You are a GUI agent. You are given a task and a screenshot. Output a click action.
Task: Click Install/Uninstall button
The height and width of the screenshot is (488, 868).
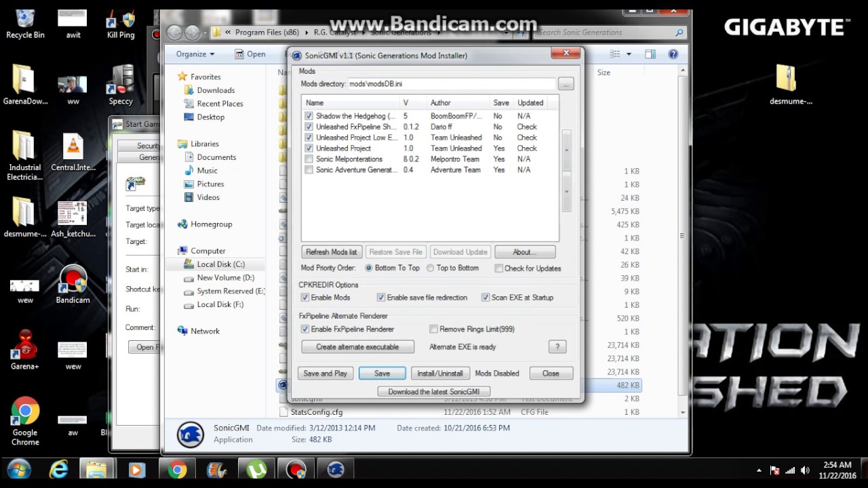(x=440, y=373)
